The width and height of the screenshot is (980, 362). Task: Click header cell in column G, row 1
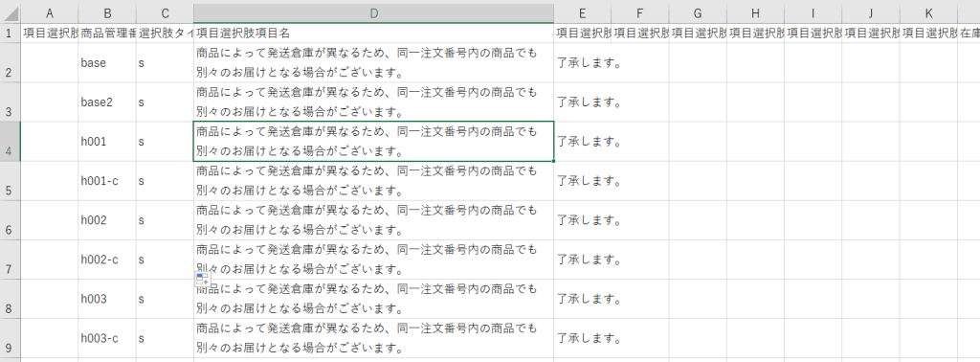(698, 33)
